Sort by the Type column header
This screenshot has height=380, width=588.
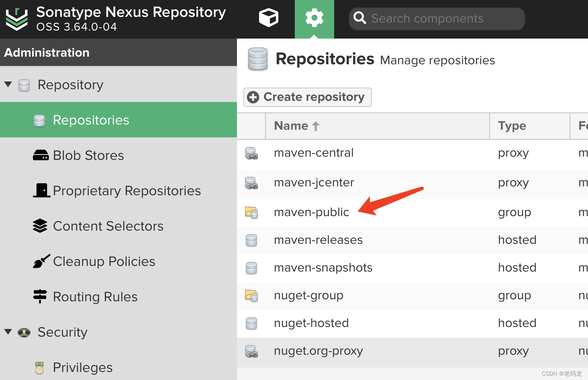530,126
